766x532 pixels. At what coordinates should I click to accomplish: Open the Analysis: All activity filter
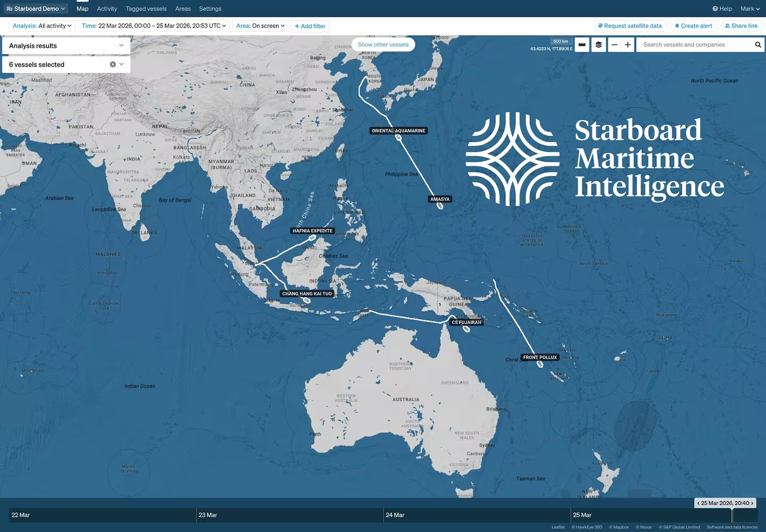click(x=42, y=26)
